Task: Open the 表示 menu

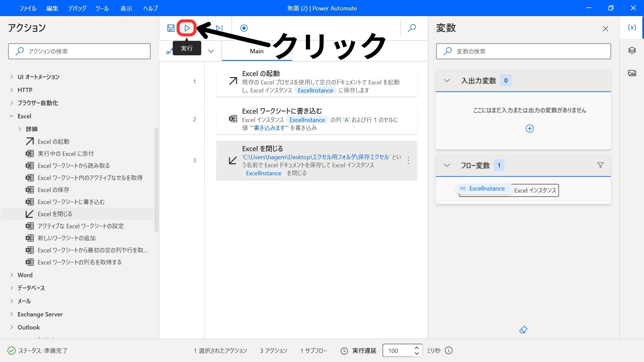Action: 126,8
